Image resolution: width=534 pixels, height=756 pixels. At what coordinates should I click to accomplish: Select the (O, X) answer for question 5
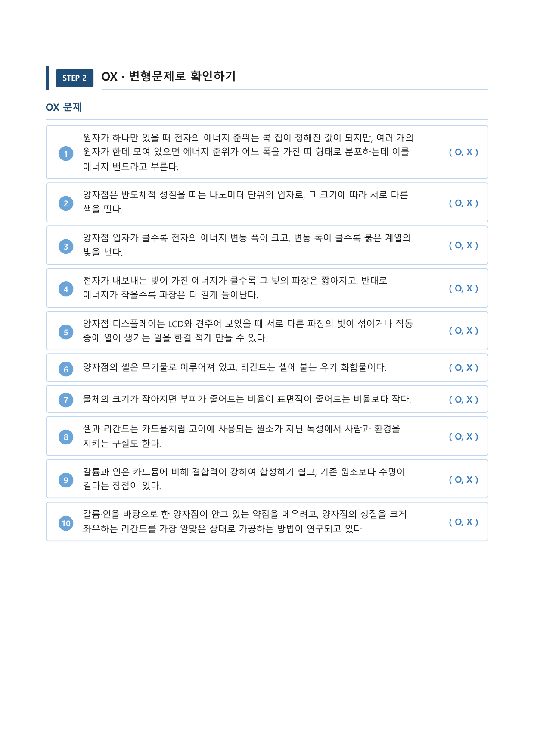coord(463,331)
